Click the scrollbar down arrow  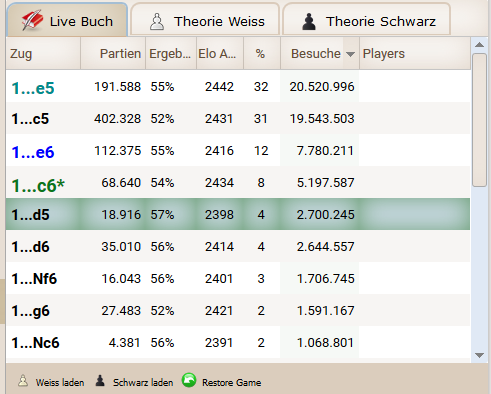pyautogui.click(x=479, y=356)
